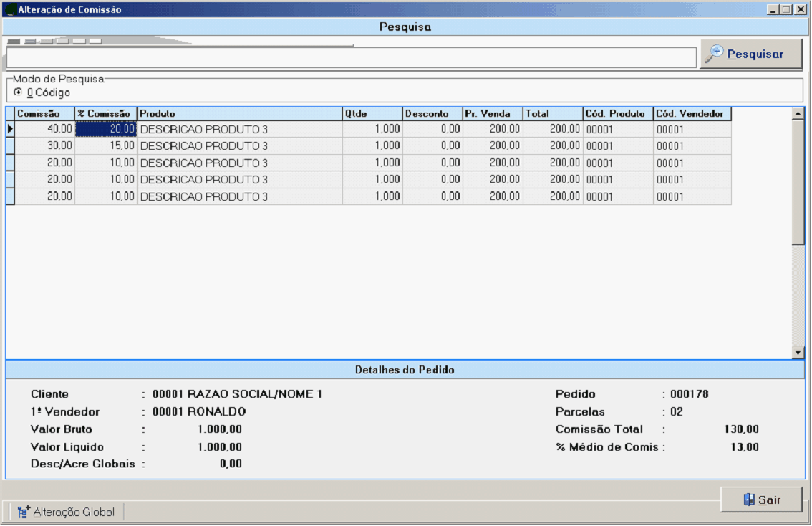Focus the search text input field
The height and width of the screenshot is (526, 812).
(351, 58)
